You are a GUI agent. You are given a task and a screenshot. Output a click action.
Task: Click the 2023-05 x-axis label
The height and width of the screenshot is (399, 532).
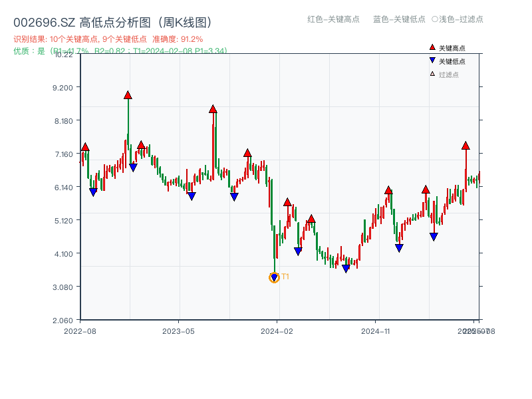pos(178,331)
